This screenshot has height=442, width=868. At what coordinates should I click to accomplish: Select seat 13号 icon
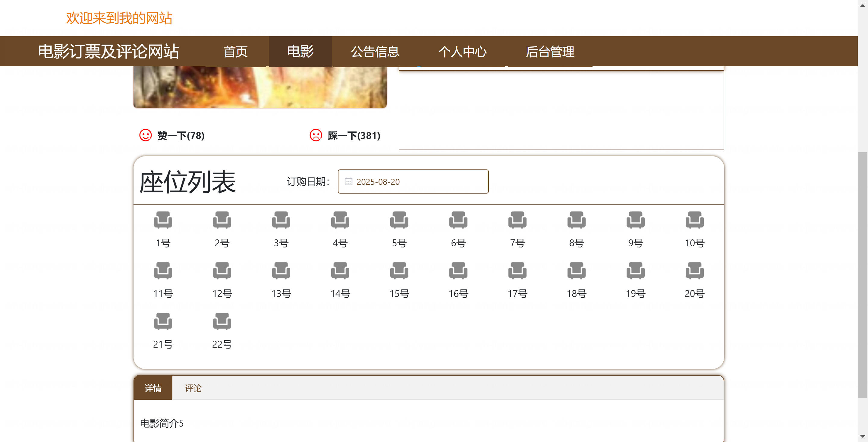[281, 270]
